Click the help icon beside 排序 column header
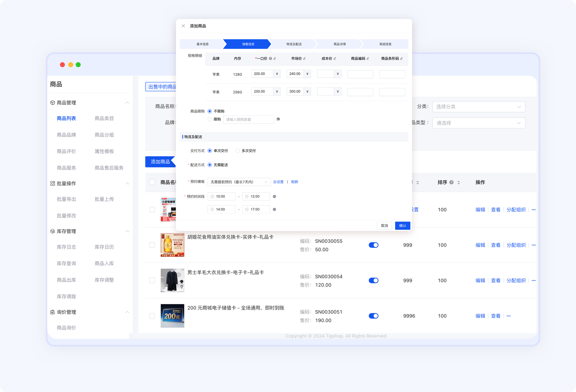The height and width of the screenshot is (392, 576). point(451,182)
